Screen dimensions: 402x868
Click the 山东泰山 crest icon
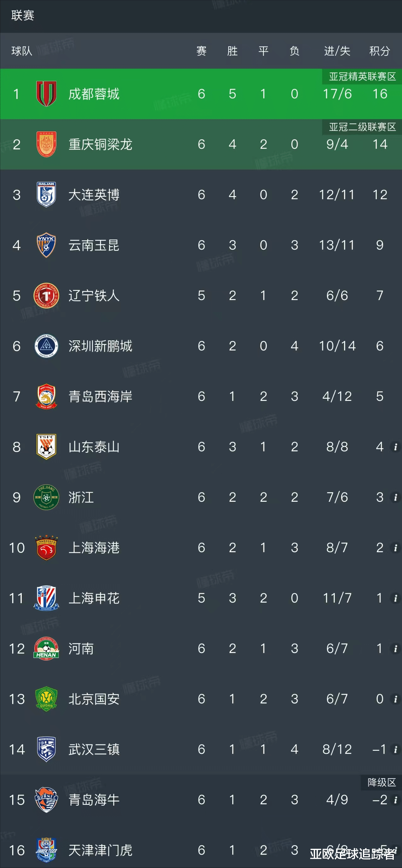(x=46, y=447)
